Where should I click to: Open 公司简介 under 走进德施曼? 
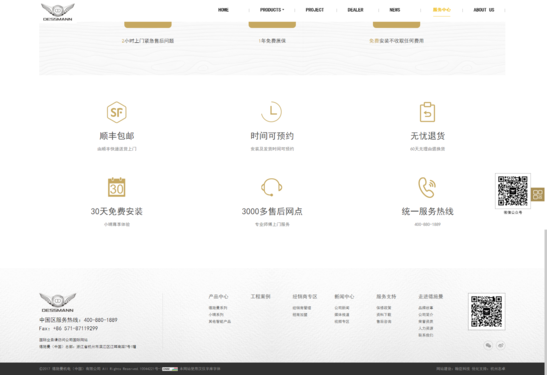(x=426, y=315)
